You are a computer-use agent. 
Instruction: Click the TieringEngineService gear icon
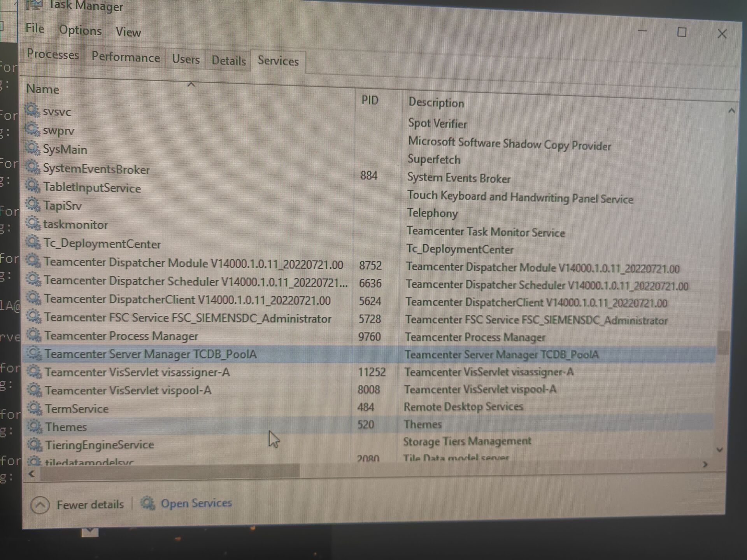(x=35, y=444)
